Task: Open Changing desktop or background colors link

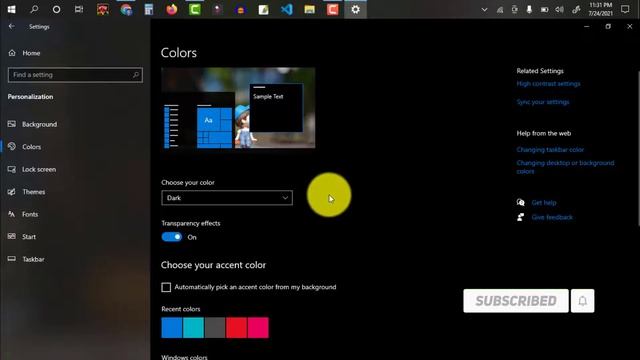Action: click(x=565, y=167)
